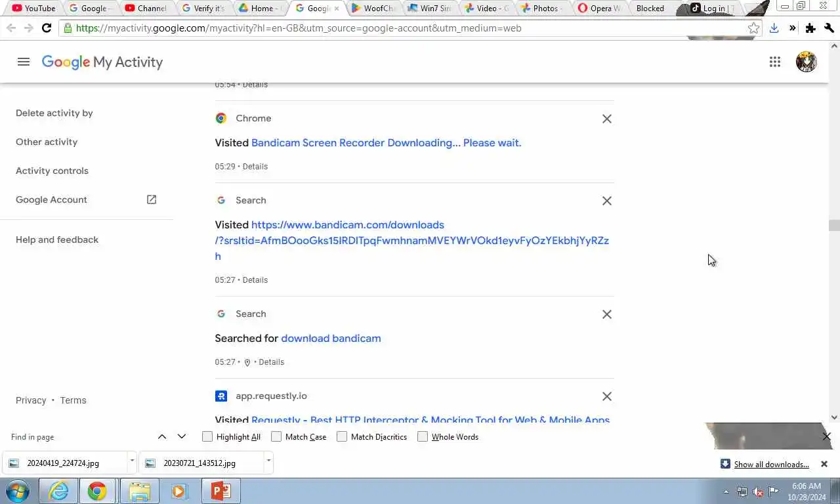The height and width of the screenshot is (504, 840).
Task: Switch to the Win7 Sim tab
Action: click(x=430, y=9)
